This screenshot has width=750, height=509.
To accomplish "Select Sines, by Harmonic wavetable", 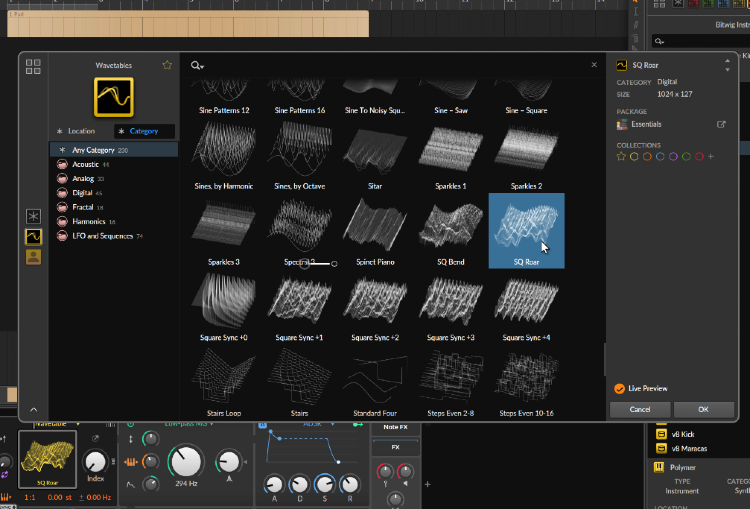I will tap(224, 155).
